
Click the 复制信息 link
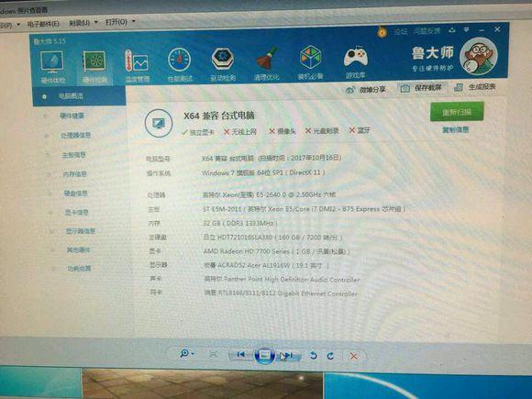point(455,129)
